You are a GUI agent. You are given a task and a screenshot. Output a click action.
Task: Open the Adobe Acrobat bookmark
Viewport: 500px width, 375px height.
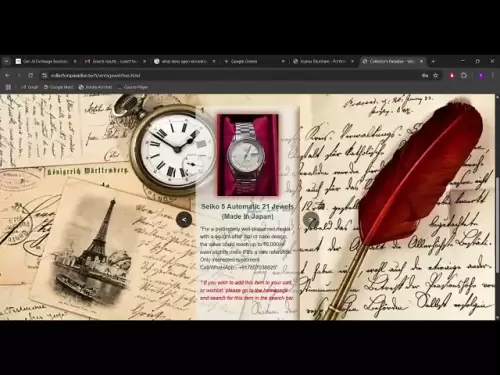pos(96,87)
